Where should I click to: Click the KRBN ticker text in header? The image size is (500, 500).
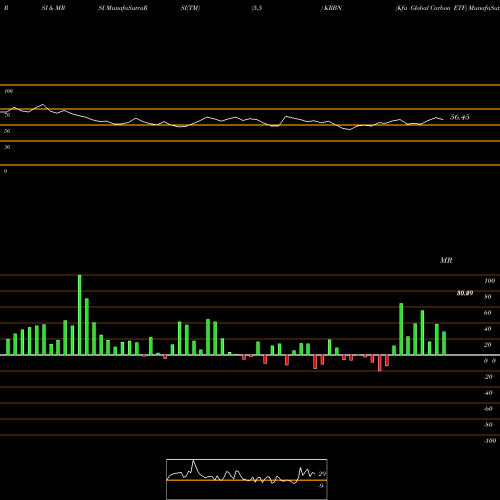click(333, 8)
